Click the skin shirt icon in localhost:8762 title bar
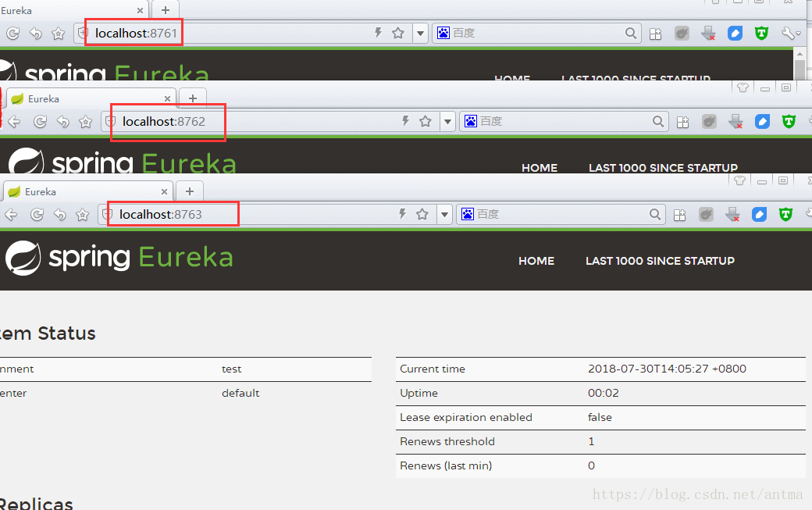812x510 pixels. coord(743,87)
